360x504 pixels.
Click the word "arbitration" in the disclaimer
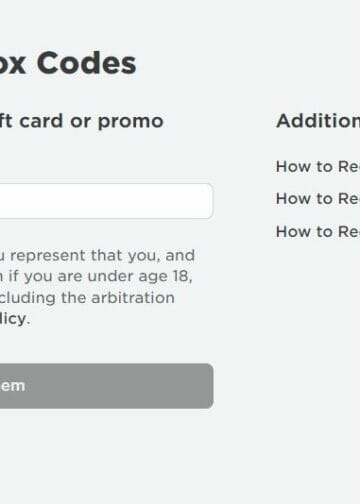133,298
